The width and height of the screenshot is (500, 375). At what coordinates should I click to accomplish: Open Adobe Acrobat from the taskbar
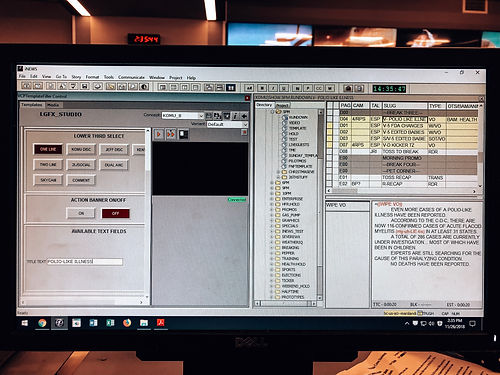(x=161, y=323)
